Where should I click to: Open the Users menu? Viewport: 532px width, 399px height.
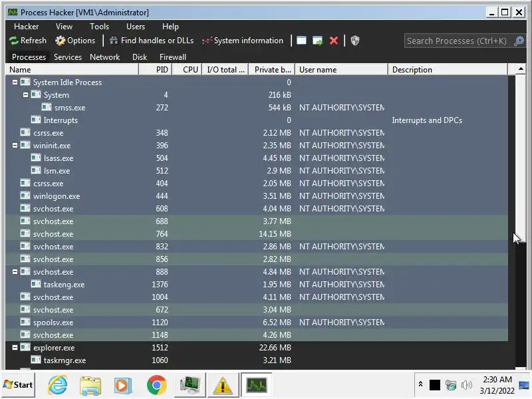point(136,27)
